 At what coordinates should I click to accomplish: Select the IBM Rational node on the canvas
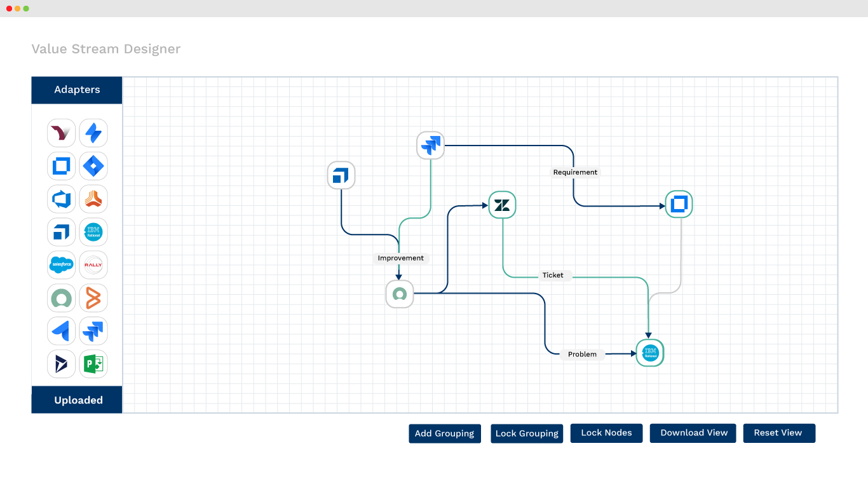(650, 353)
